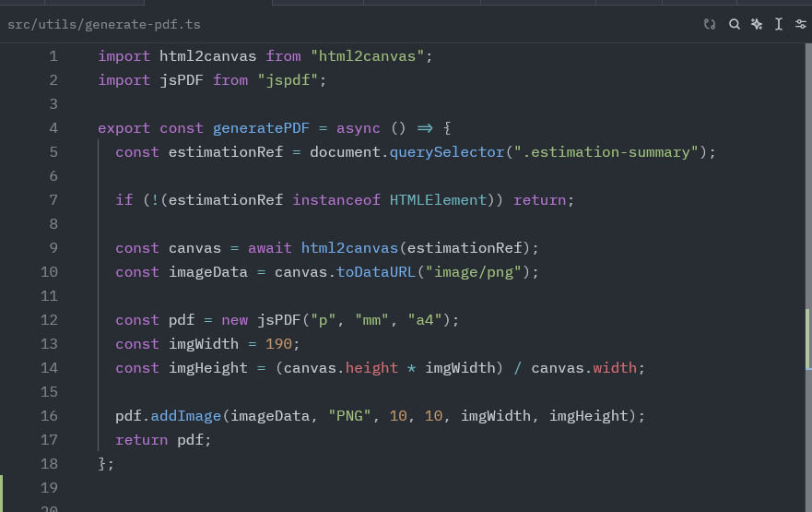The height and width of the screenshot is (512, 812).
Task: Click line number 12 in gutter
Action: tap(49, 320)
